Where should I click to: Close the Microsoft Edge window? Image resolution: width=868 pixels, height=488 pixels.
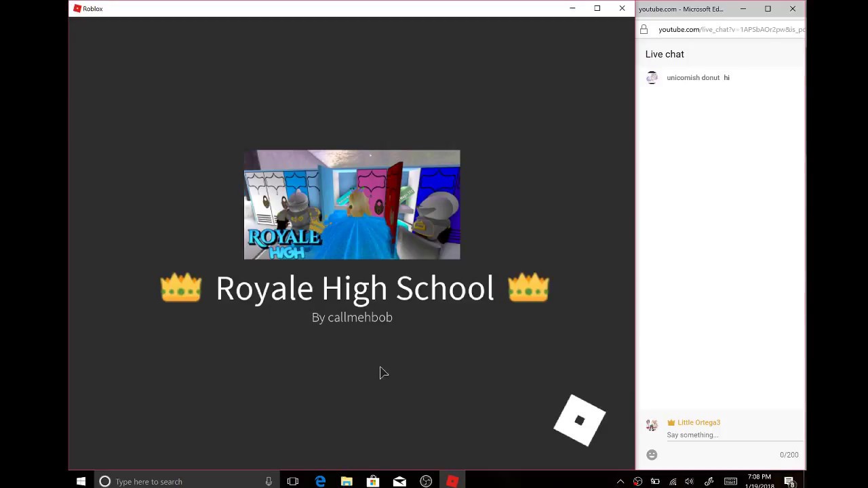793,9
